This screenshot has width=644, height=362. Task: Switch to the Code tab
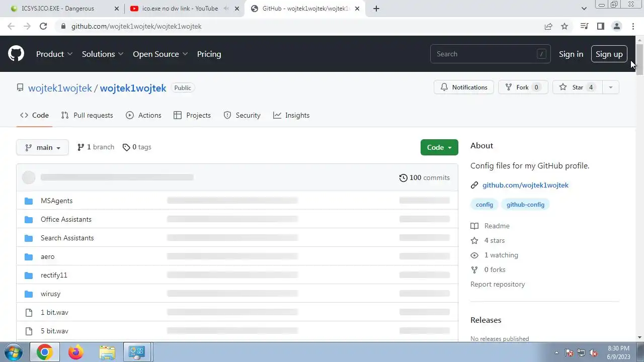click(34, 115)
